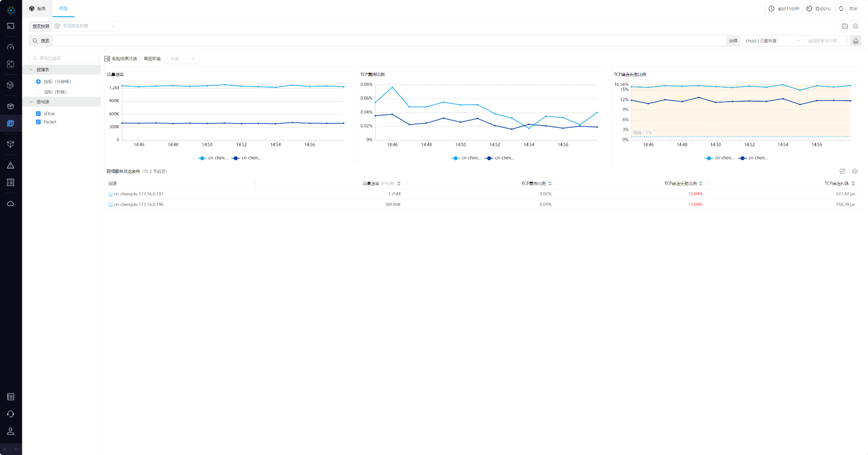Image resolution: width=868 pixels, height=455 pixels.
Task: Click the headset support icon in sidebar
Action: [11, 414]
